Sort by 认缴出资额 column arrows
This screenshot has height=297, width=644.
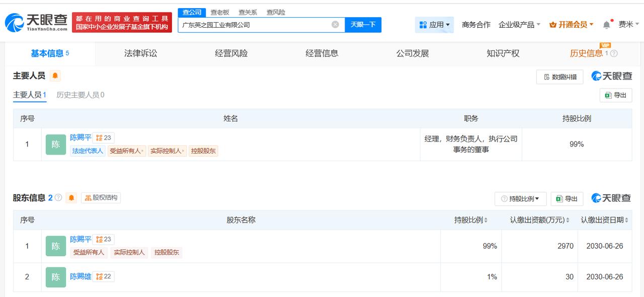point(568,220)
